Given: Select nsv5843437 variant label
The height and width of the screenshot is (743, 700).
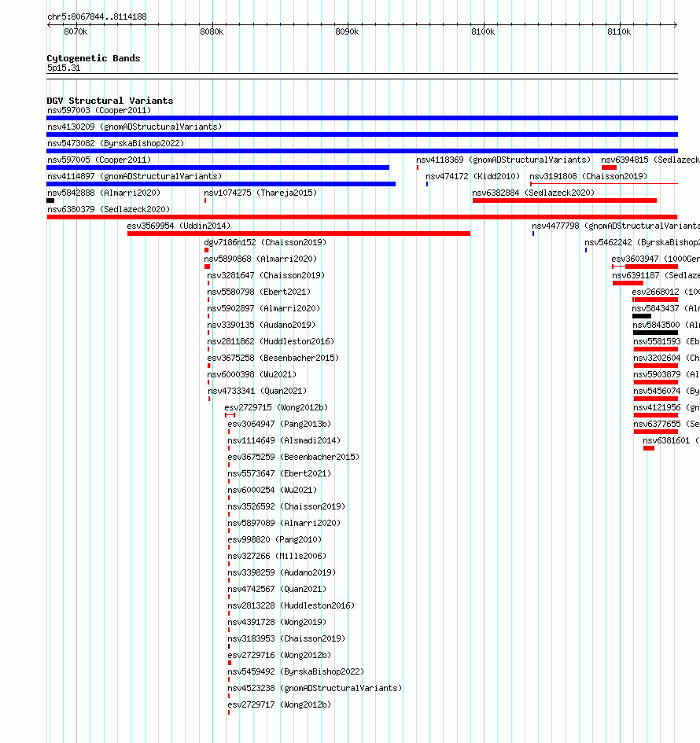Looking at the screenshot, I should click(x=666, y=309).
